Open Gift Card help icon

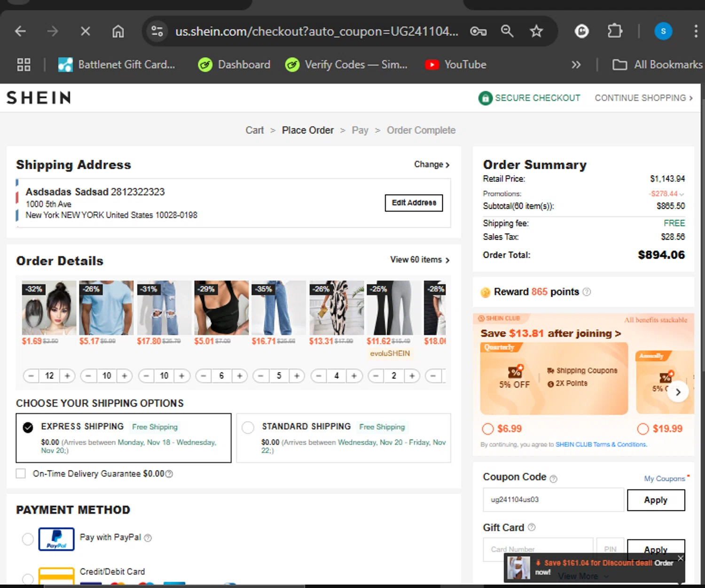click(532, 527)
